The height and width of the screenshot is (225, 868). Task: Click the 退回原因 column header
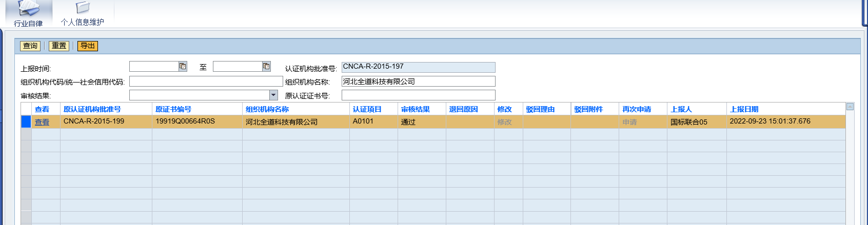[x=464, y=109]
